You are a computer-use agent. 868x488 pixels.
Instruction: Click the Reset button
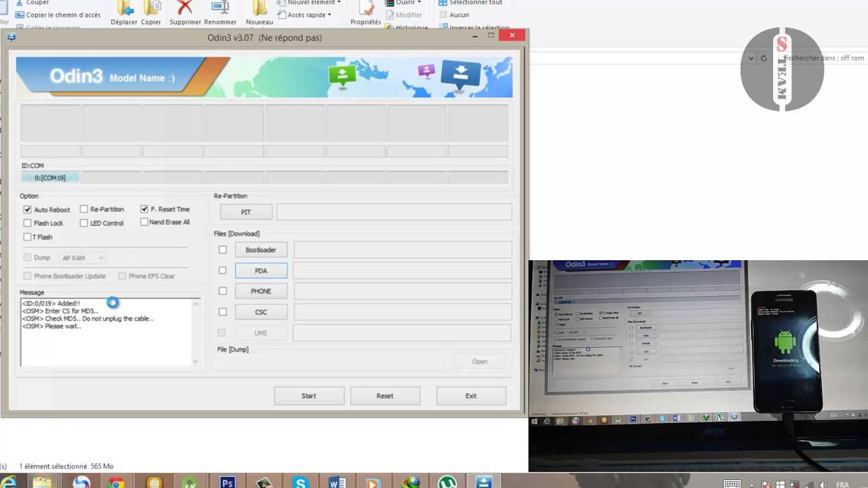click(384, 396)
